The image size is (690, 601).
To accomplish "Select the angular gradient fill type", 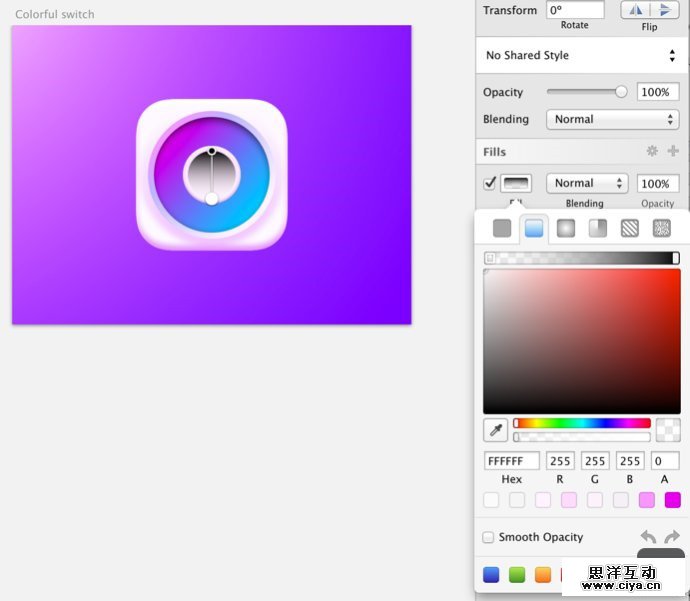I will 598,228.
